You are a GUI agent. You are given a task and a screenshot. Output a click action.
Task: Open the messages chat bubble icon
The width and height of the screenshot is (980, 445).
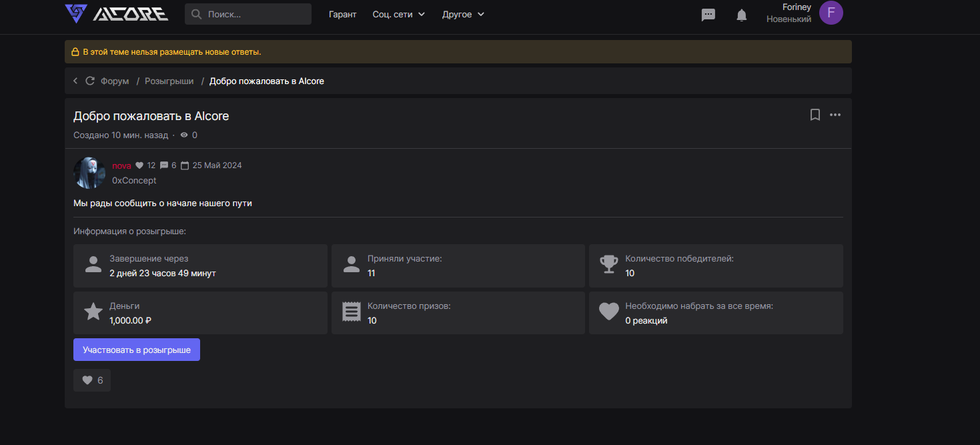(x=708, y=15)
